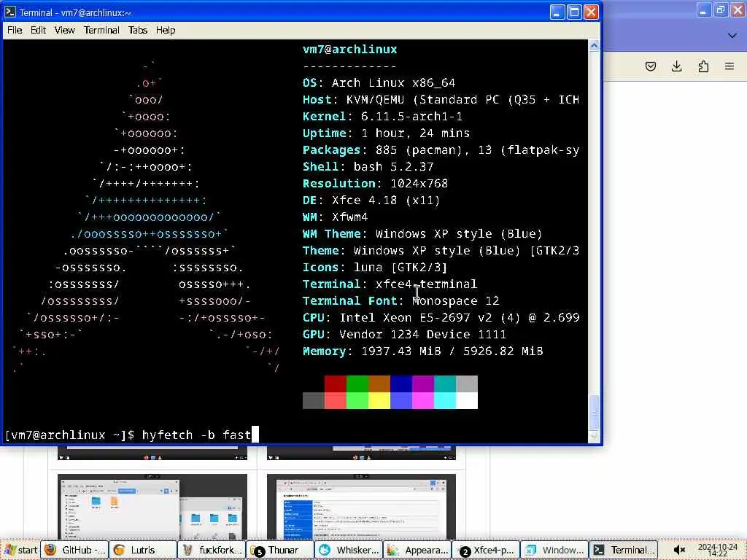The image size is (747, 560).
Task: Click the dark green color block
Action: click(357, 384)
